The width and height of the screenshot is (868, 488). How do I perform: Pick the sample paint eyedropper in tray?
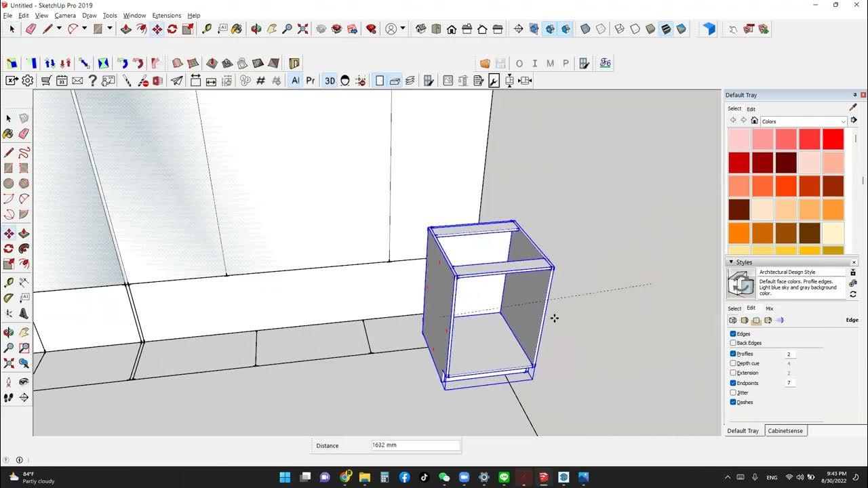pyautogui.click(x=852, y=107)
